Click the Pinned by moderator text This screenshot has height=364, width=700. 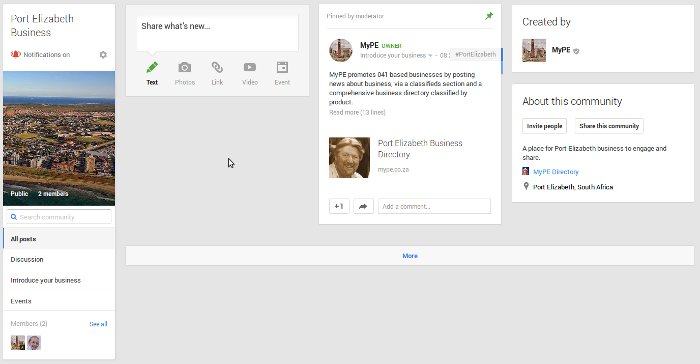355,16
